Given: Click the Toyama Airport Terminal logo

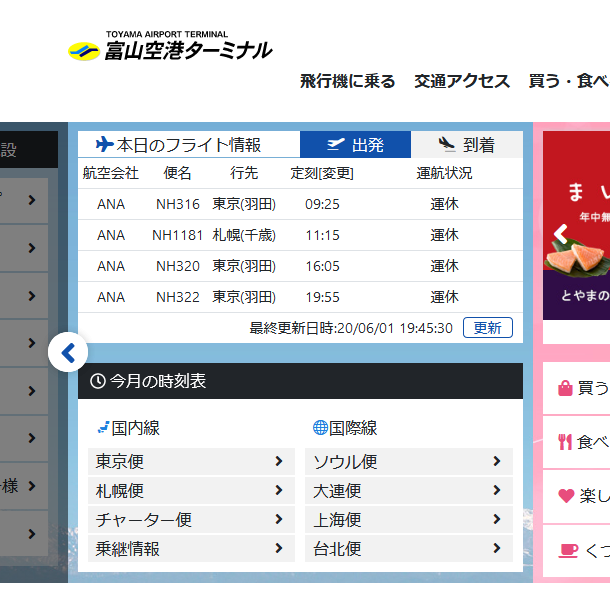Looking at the screenshot, I should [x=170, y=46].
